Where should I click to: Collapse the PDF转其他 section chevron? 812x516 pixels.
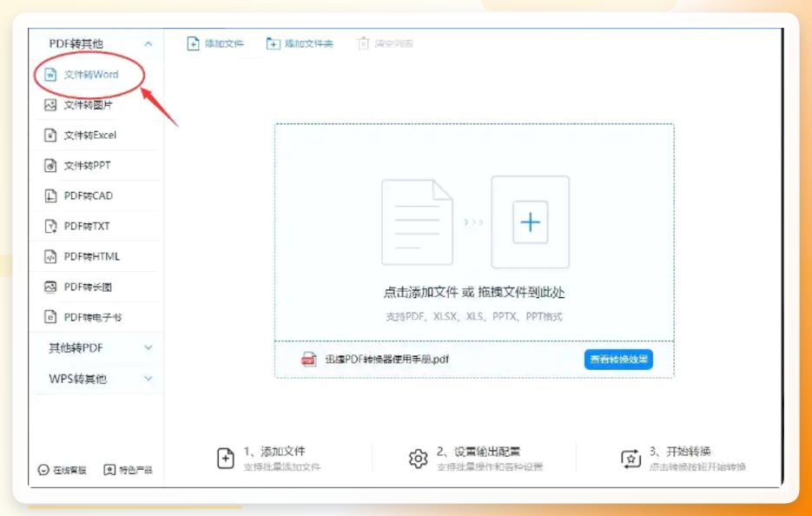coord(149,44)
